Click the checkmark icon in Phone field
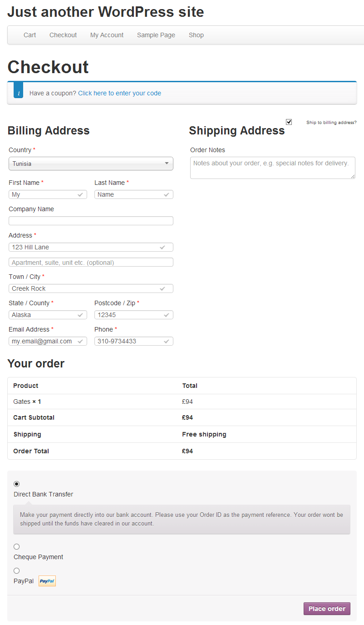 tap(167, 341)
